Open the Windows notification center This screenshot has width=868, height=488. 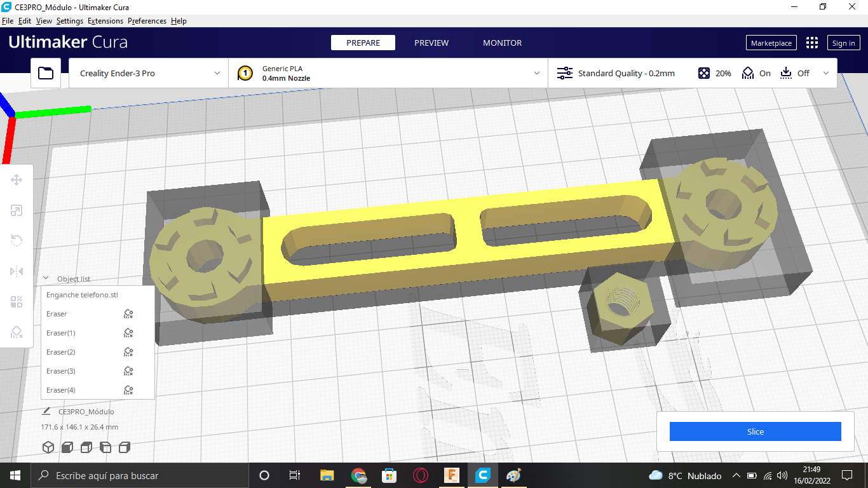click(x=846, y=475)
